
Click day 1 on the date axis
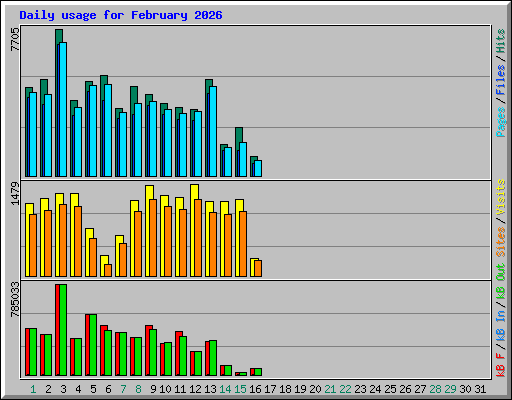(x=33, y=389)
